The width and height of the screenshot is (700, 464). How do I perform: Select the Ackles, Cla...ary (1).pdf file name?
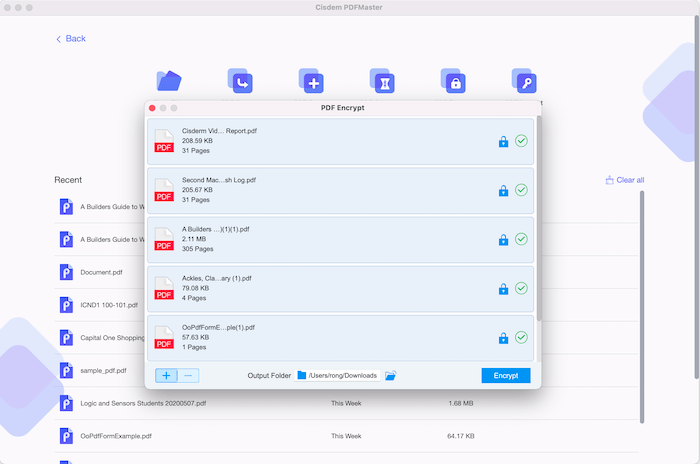217,278
